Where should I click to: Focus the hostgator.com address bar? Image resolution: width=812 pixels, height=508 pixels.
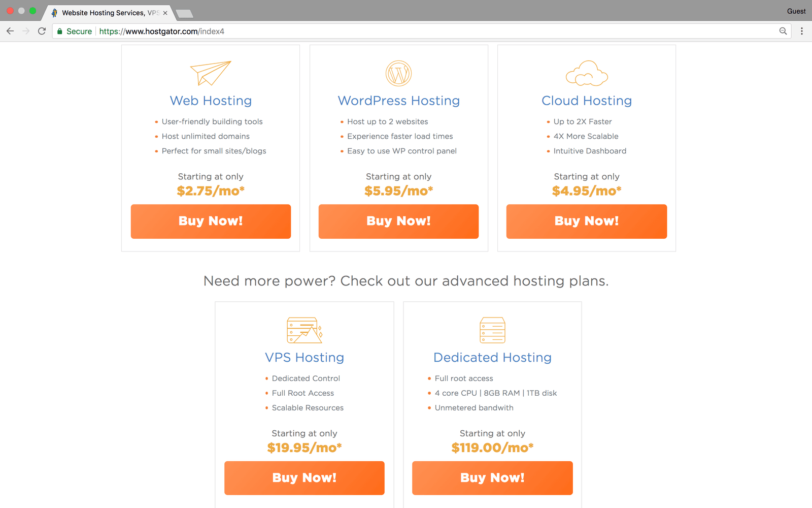[x=406, y=31]
